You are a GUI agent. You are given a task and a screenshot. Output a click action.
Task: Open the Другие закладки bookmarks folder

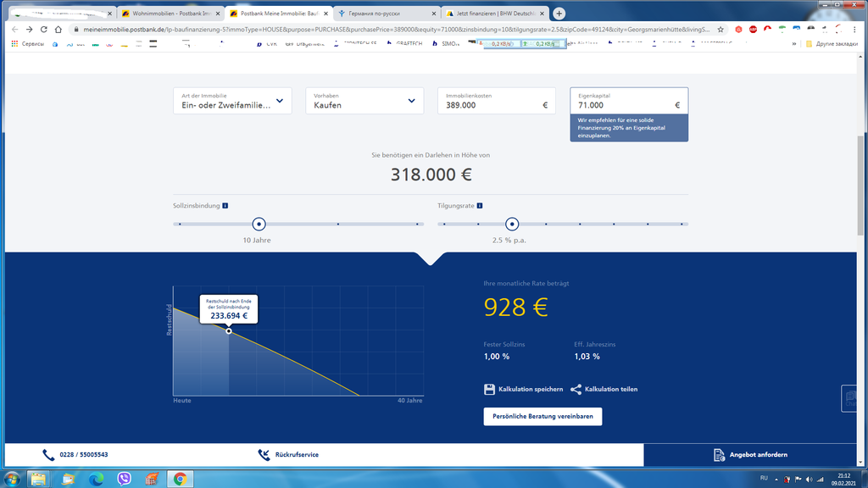[835, 43]
